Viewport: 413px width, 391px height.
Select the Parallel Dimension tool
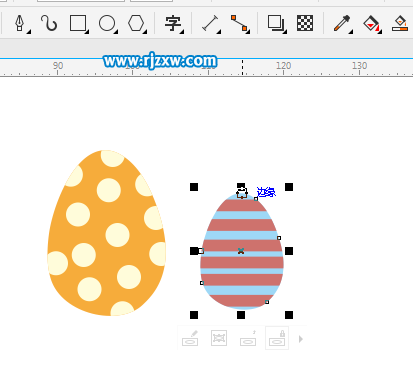point(210,24)
